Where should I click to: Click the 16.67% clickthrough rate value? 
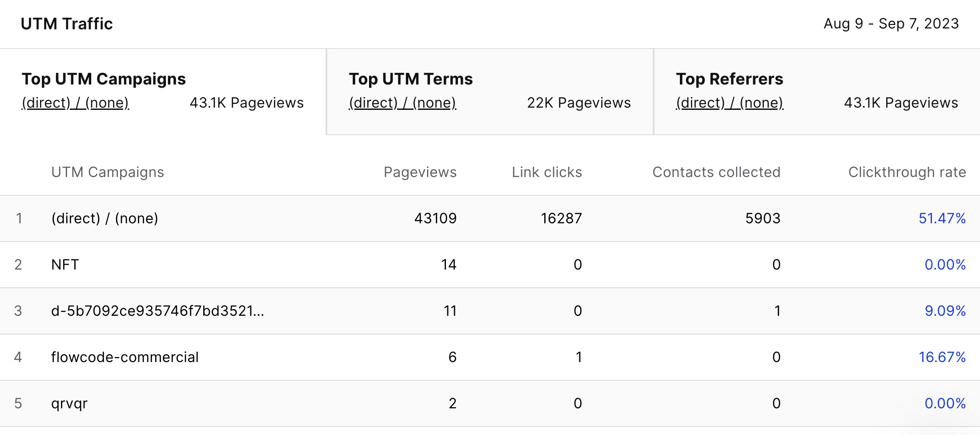point(942,357)
